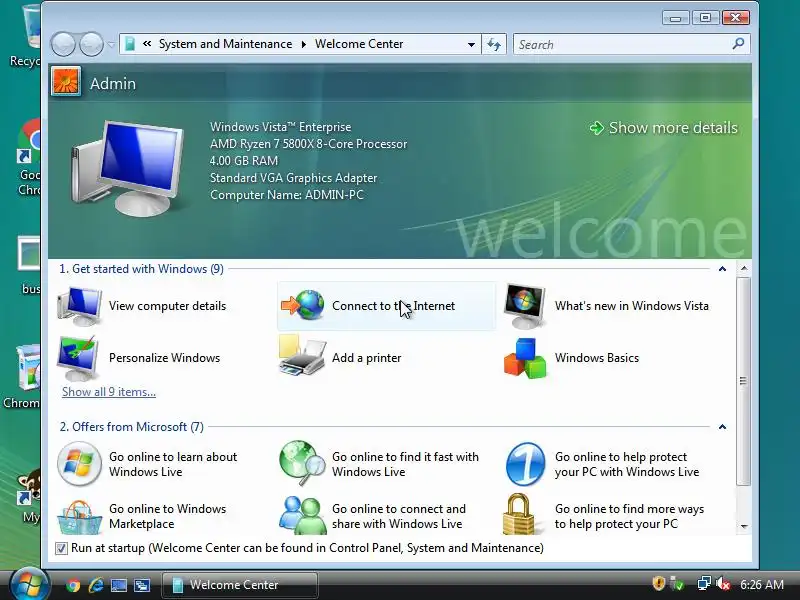The width and height of the screenshot is (800, 600).
Task: Click the Admin user account picture
Action: (x=66, y=82)
